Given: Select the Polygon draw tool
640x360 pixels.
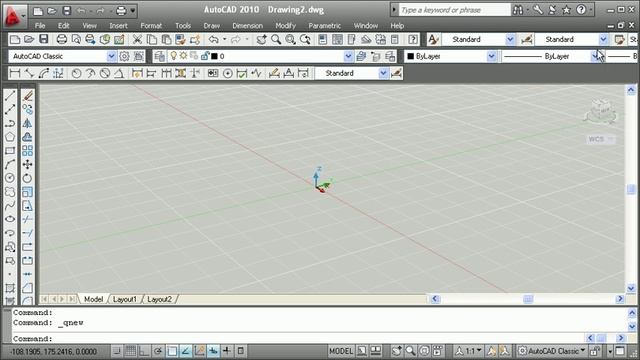Looking at the screenshot, I should 10,137.
